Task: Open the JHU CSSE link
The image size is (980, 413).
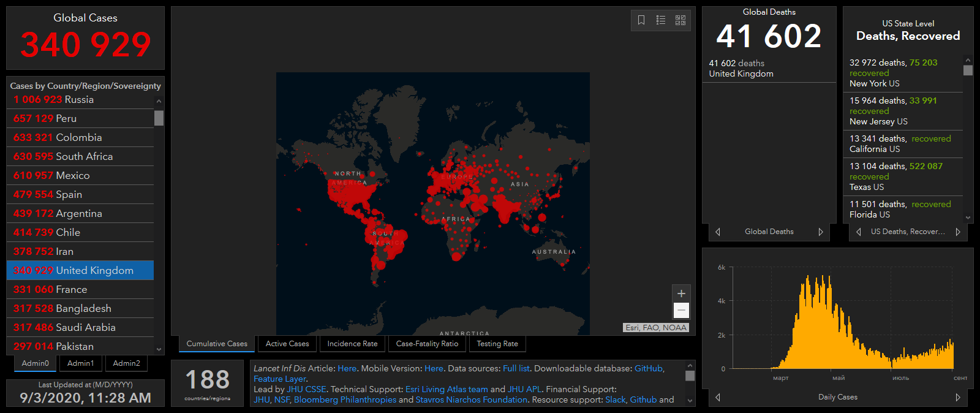Action: (x=306, y=389)
